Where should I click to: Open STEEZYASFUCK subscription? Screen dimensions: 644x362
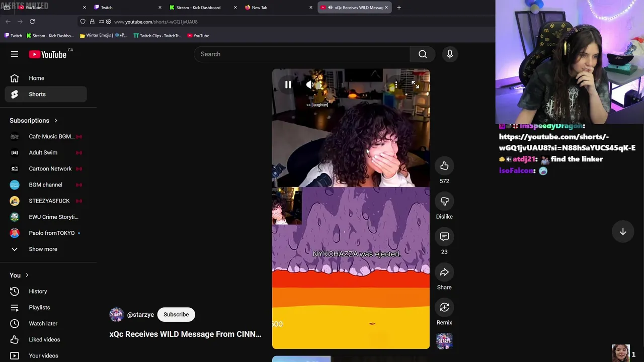point(46,201)
